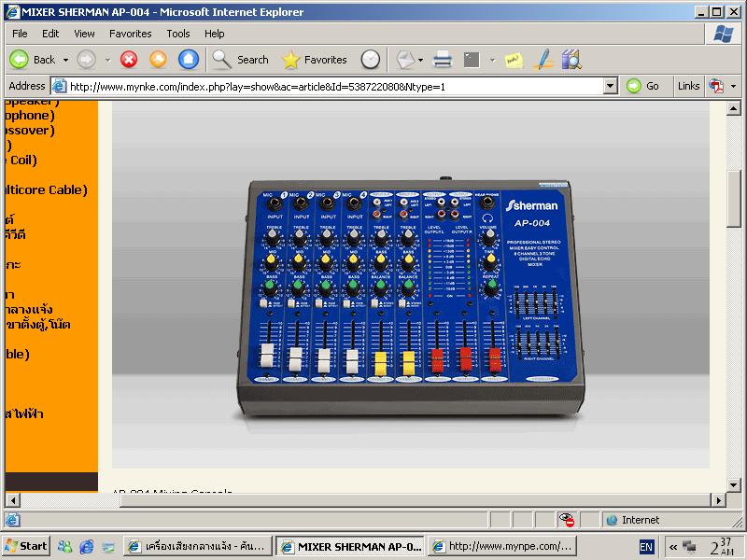The image size is (747, 560).
Task: Click the horizontal scrollbar right arrow
Action: tap(718, 500)
